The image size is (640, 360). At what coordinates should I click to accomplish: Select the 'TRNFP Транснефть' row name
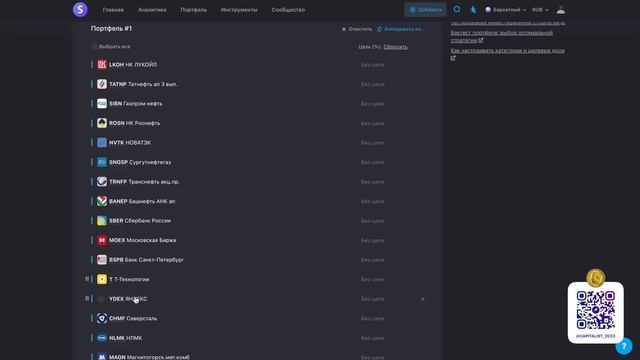click(144, 182)
